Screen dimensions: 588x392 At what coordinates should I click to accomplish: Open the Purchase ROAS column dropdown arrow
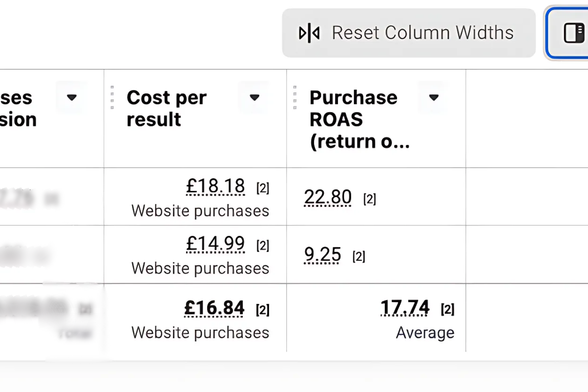click(434, 97)
